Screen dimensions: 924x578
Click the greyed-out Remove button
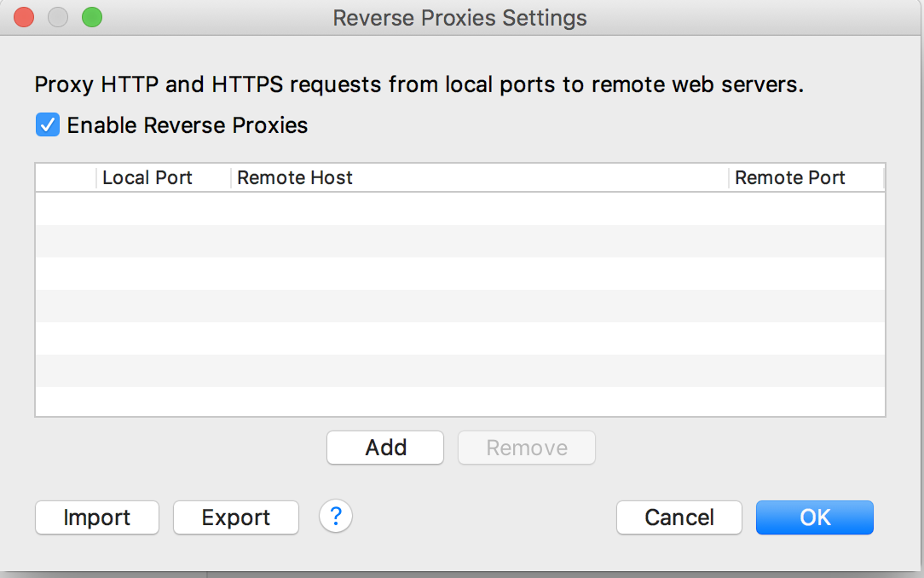pyautogui.click(x=527, y=448)
